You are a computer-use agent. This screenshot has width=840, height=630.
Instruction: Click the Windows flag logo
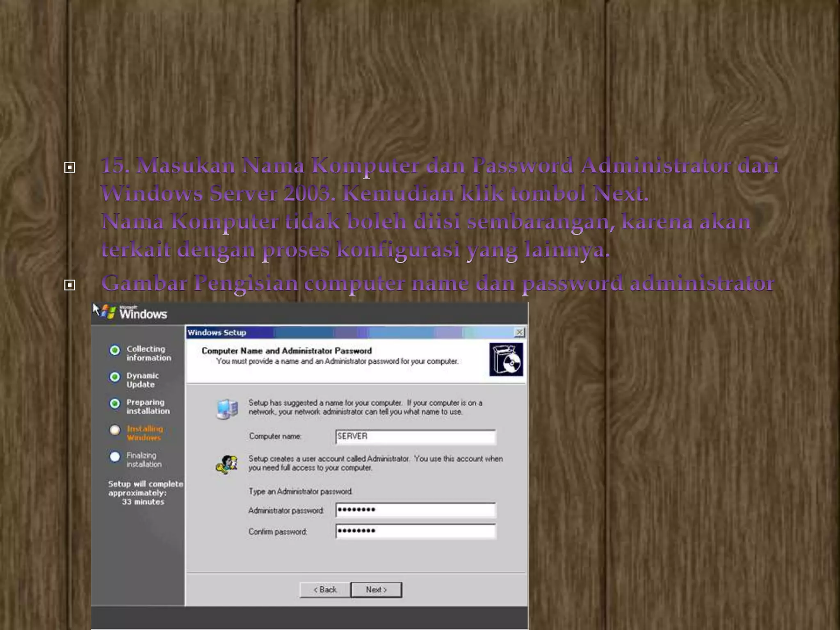108,313
